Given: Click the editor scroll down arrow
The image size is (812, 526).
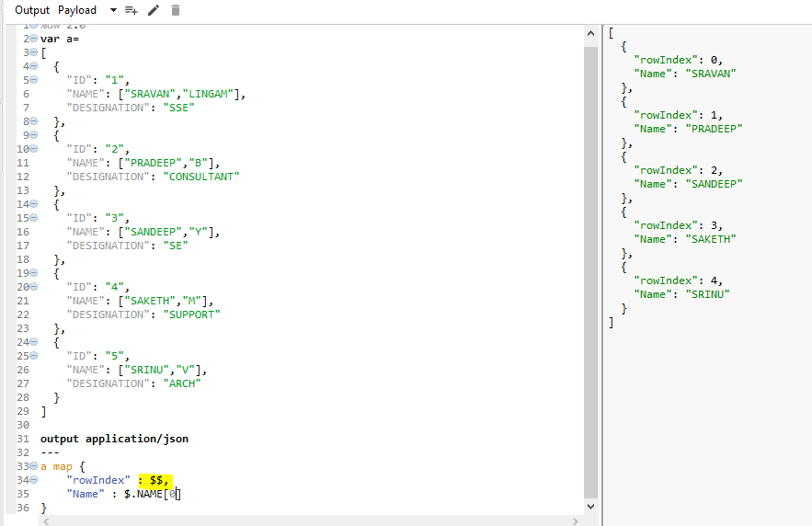Looking at the screenshot, I should point(591,507).
